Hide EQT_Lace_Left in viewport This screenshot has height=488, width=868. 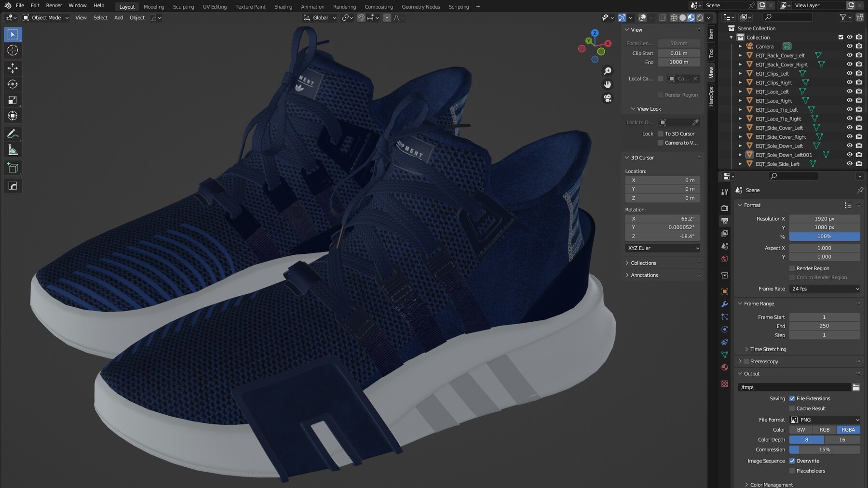pos(849,92)
